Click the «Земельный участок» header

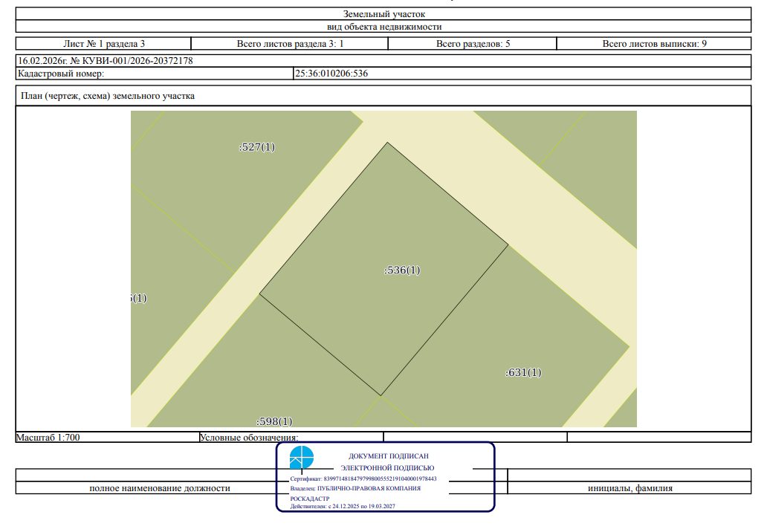tap(384, 13)
